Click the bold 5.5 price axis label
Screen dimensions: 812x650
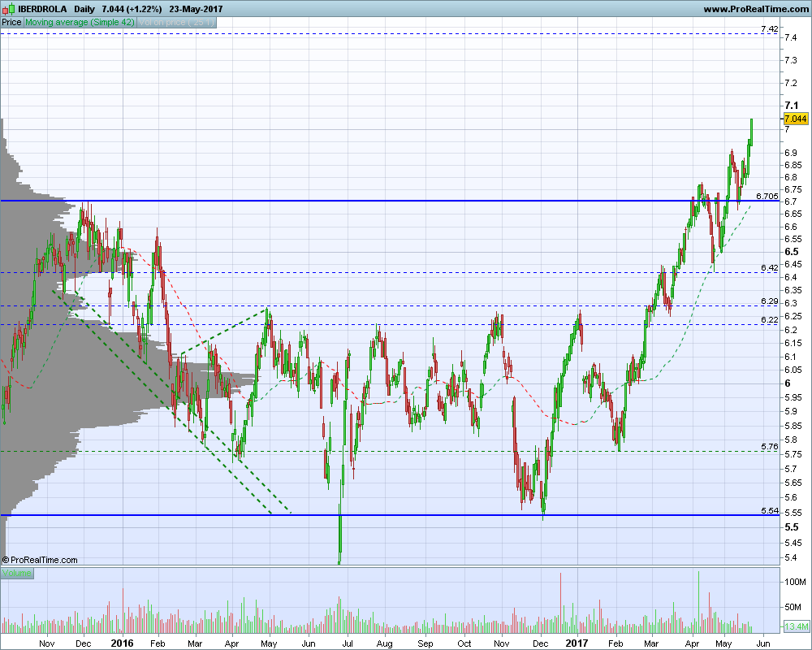click(x=791, y=527)
